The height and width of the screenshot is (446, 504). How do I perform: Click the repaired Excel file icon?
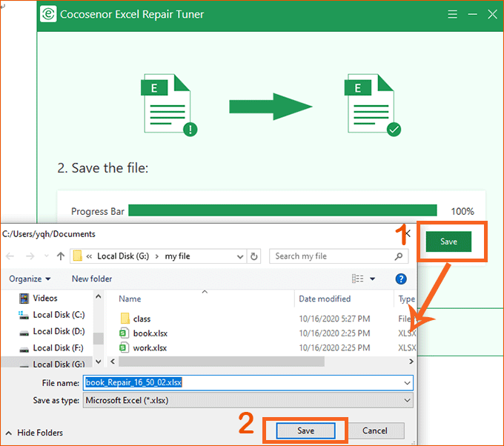click(373, 105)
